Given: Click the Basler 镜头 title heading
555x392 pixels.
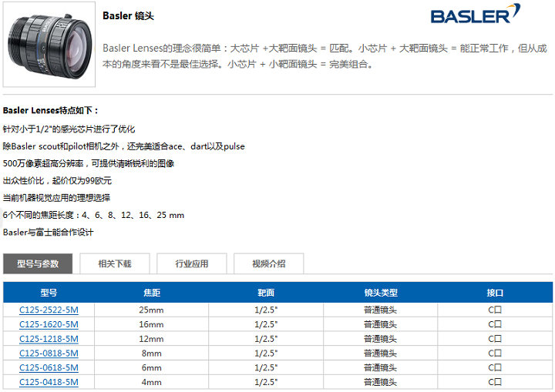Looking at the screenshot, I should click(128, 16).
